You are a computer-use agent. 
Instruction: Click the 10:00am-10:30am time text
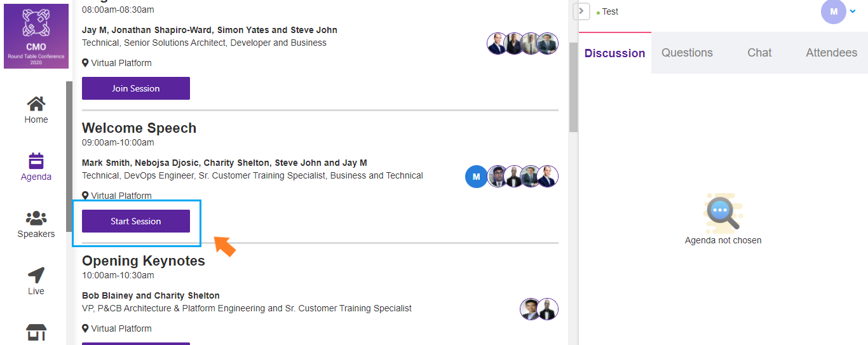point(118,275)
